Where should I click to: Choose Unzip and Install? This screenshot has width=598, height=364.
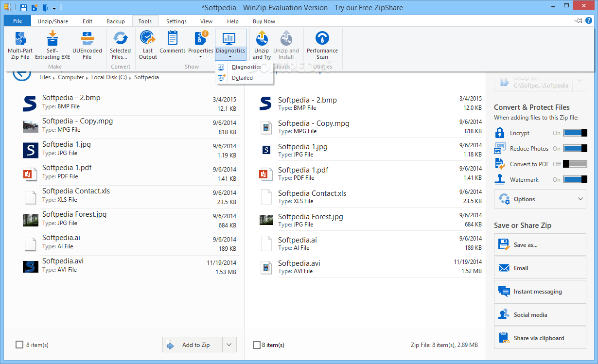click(286, 45)
